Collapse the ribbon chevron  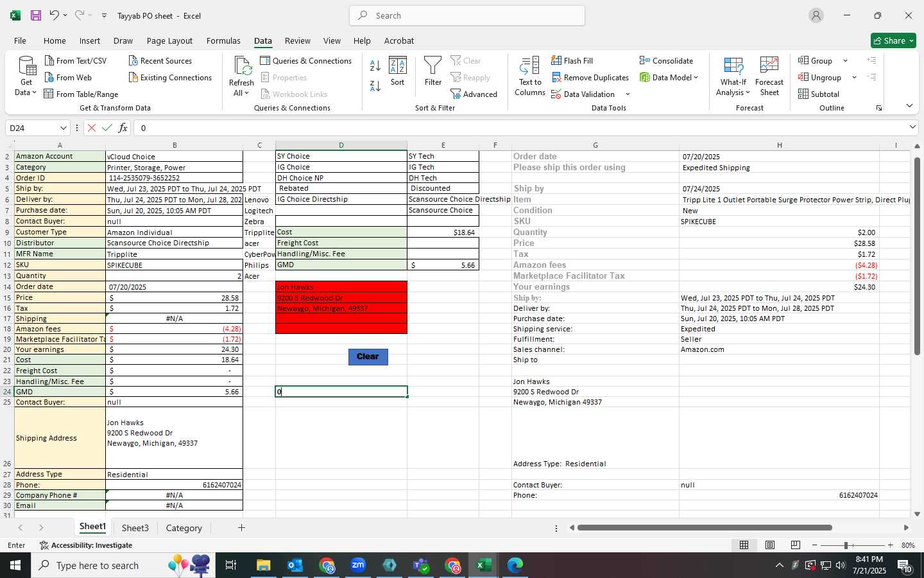click(909, 105)
